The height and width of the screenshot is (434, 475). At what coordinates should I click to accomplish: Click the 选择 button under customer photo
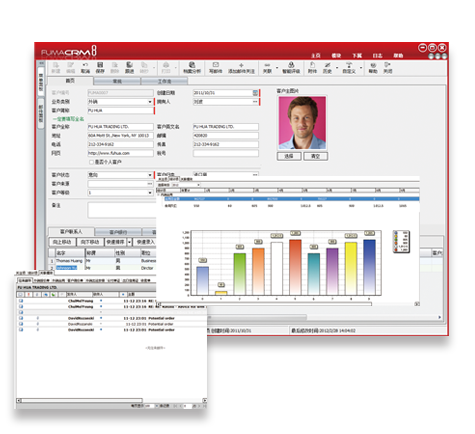(x=289, y=156)
